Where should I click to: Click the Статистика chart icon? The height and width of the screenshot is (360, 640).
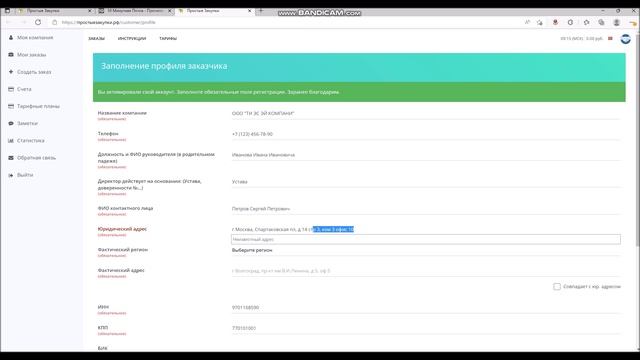11,140
